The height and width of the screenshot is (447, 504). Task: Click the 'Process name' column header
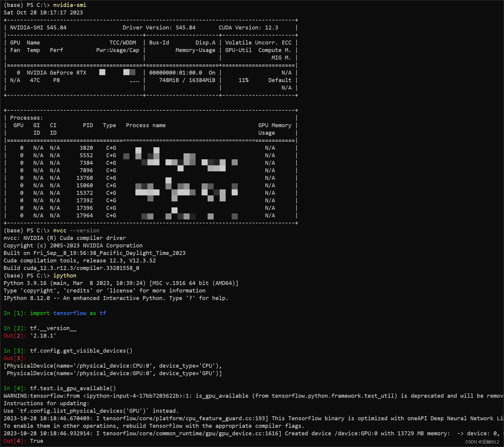point(146,125)
